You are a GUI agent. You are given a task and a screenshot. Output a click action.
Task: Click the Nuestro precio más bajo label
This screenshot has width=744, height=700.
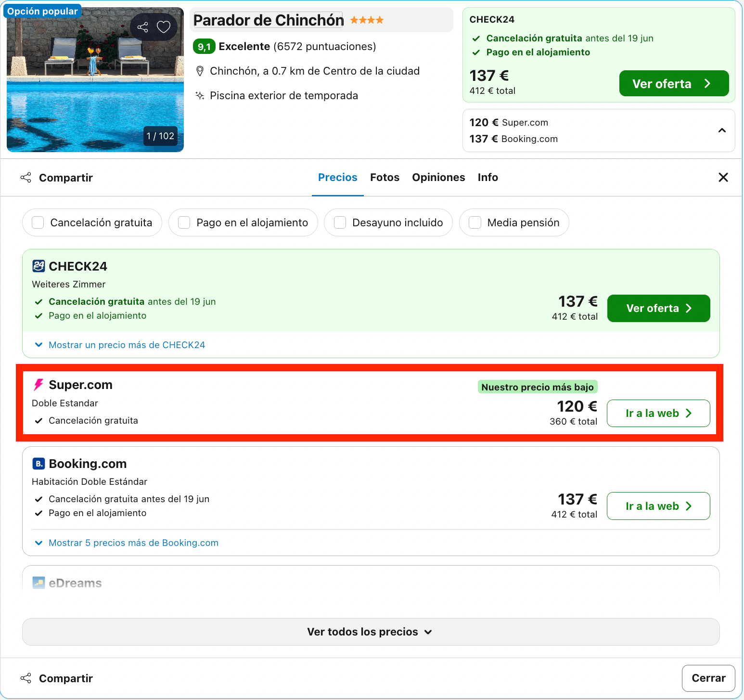538,387
